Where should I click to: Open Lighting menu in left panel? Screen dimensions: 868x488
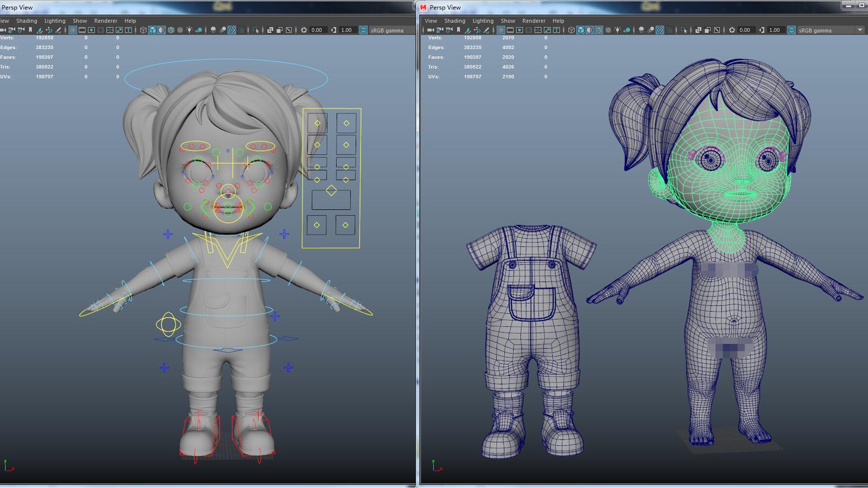(x=55, y=21)
